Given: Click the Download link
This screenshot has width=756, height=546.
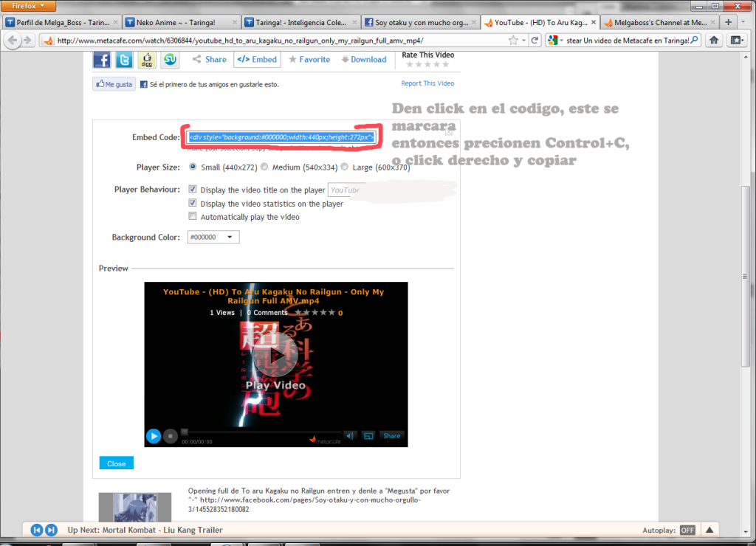Looking at the screenshot, I should tap(364, 59).
